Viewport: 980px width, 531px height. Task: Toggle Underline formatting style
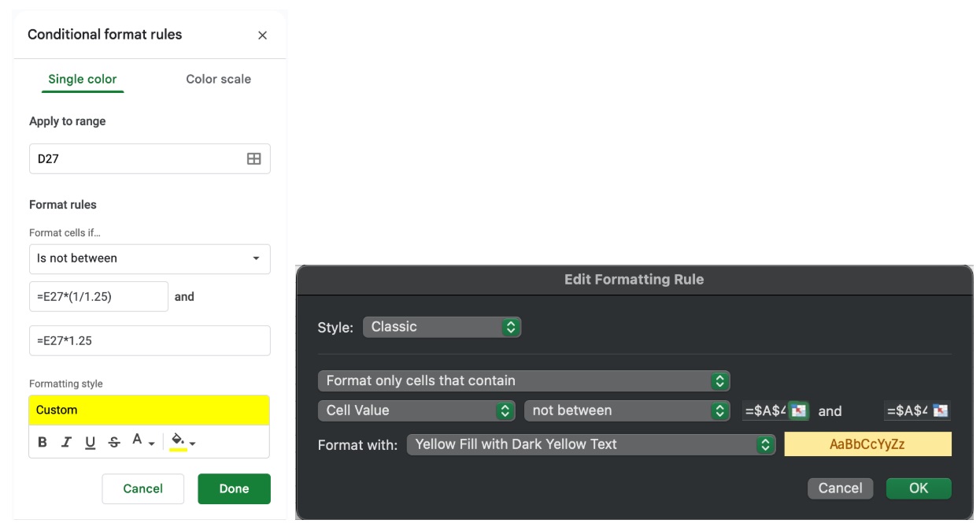click(x=90, y=442)
